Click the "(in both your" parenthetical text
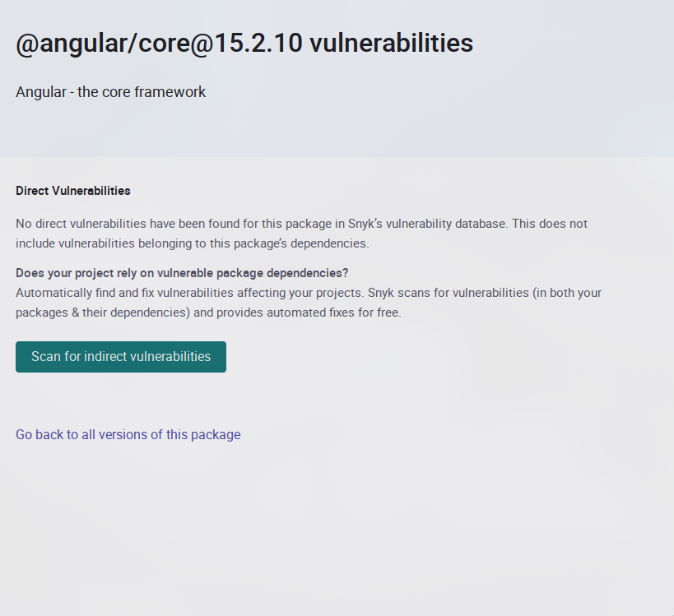Screen dimensions: 674x616 pyautogui.click(x=568, y=293)
